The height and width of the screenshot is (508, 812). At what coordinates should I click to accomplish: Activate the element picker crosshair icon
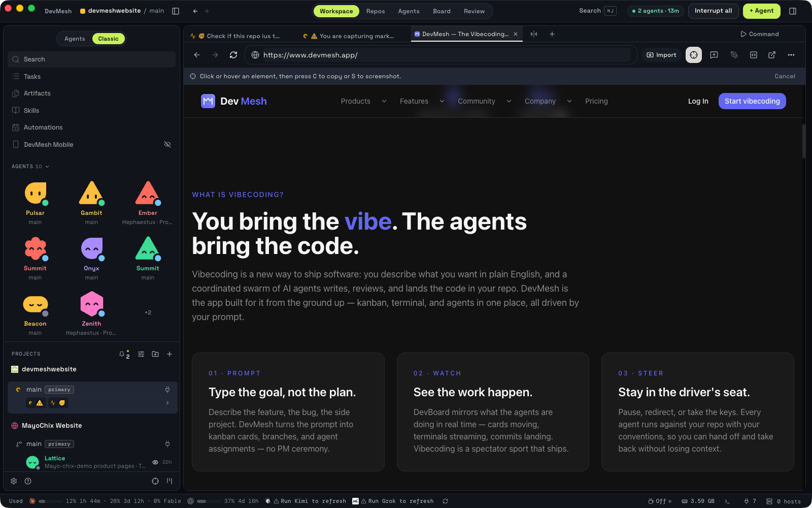694,55
